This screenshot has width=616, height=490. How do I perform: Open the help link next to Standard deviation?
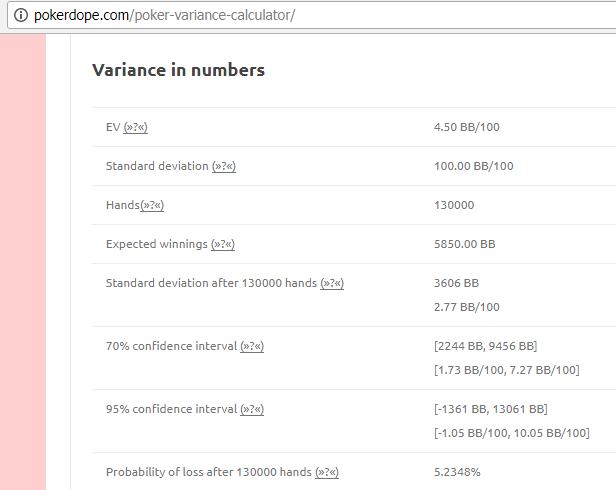tap(224, 166)
